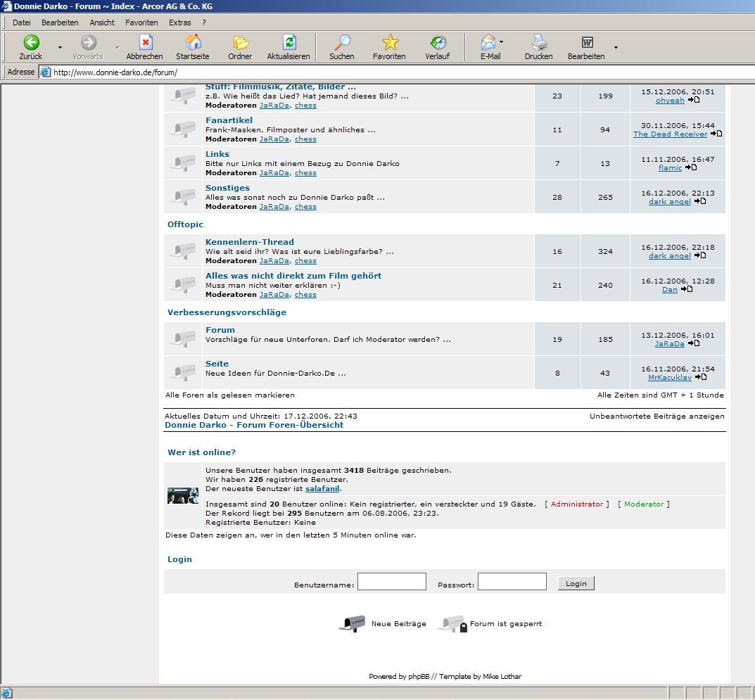
Task: Expand the E-Mail dropdown arrow
Action: pos(502,42)
